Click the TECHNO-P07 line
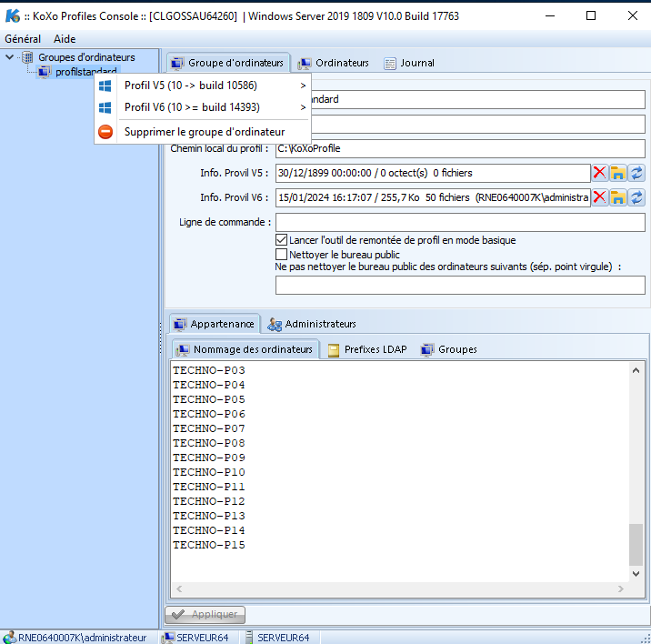 [209, 428]
